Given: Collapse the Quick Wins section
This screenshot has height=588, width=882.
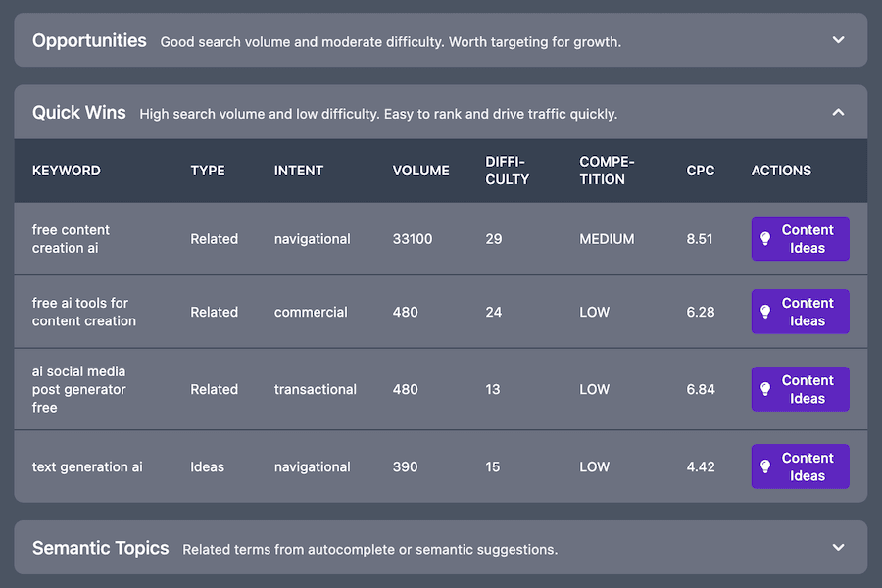Looking at the screenshot, I should [838, 112].
